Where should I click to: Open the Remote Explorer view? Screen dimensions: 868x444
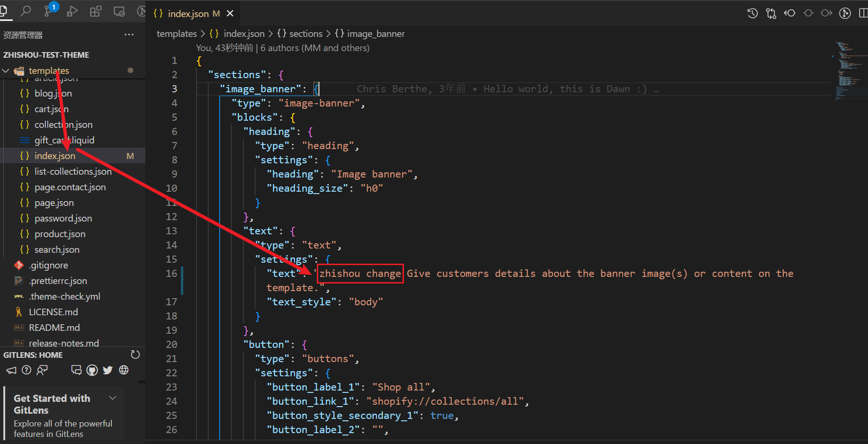pos(119,11)
